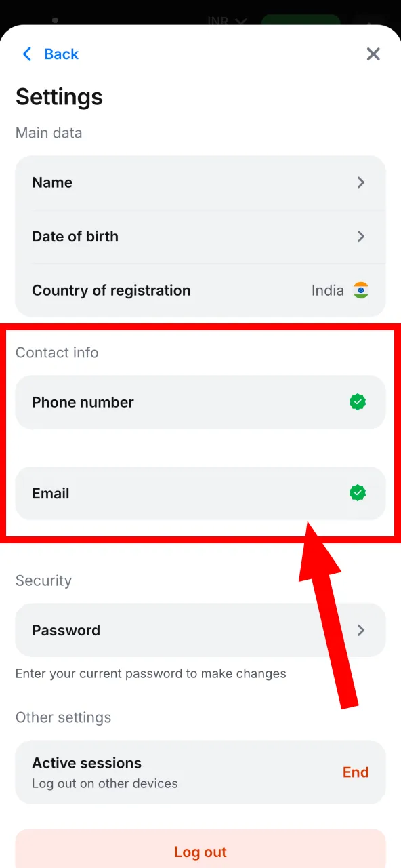401x868 pixels.
Task: Open the Date of birth settings entry
Action: (x=200, y=237)
